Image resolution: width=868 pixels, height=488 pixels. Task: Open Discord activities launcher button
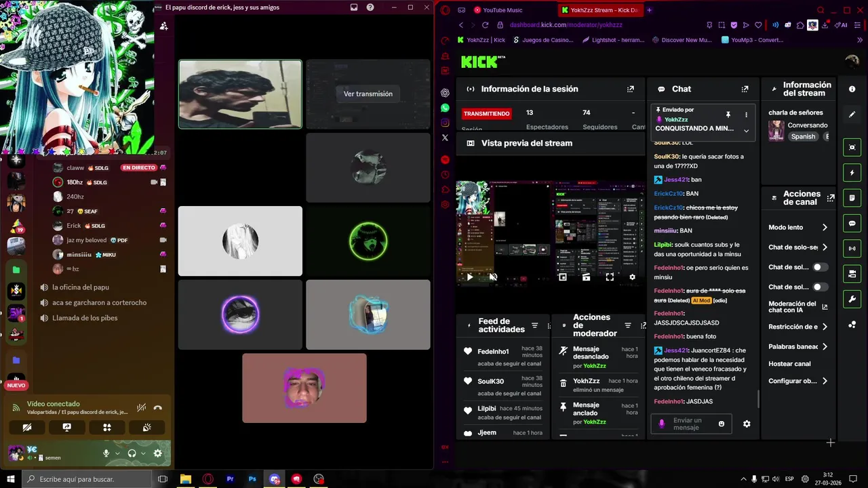(106, 428)
